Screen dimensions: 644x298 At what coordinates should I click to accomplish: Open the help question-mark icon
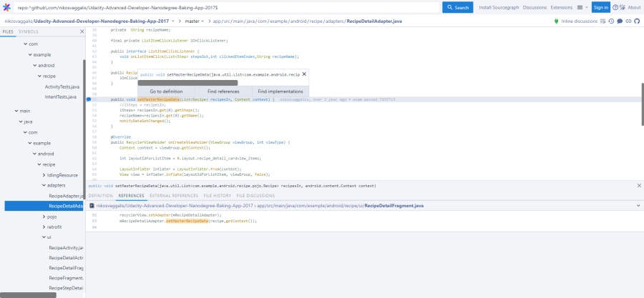(615, 7)
